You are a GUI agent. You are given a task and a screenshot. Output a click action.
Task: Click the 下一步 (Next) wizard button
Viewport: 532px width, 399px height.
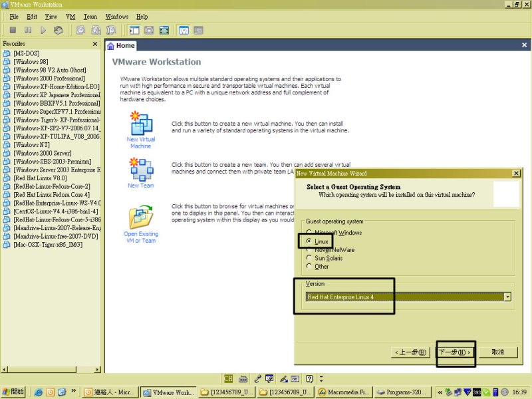455,352
